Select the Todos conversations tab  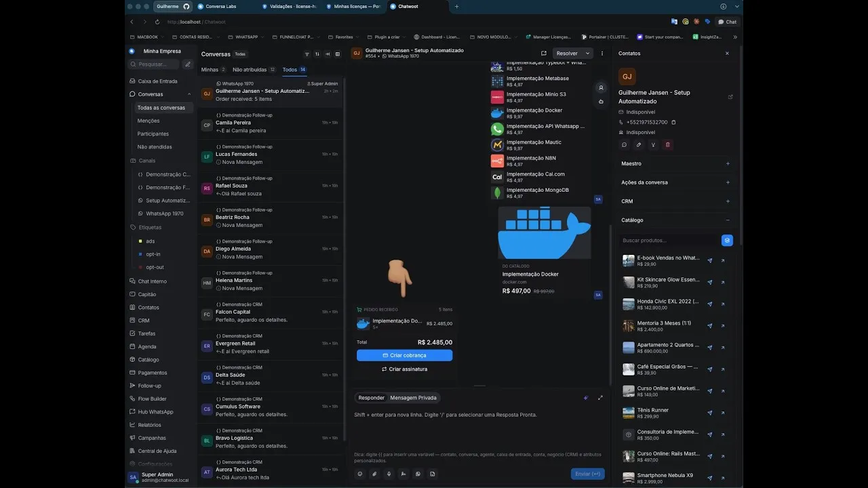(294, 70)
